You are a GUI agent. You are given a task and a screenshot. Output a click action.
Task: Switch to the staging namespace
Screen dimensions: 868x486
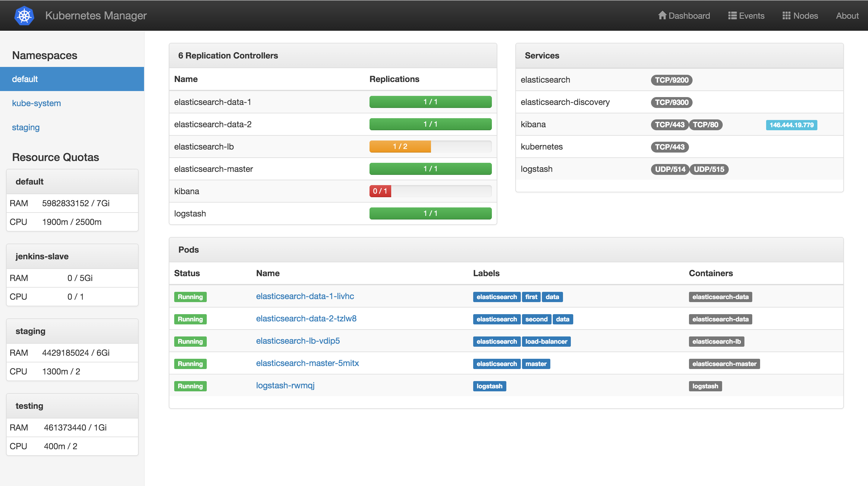tap(26, 128)
